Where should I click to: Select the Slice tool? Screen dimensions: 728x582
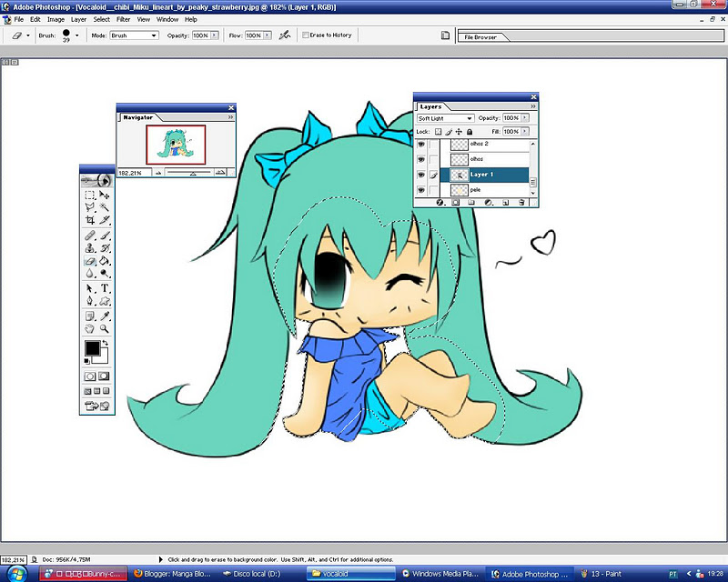pos(105,219)
